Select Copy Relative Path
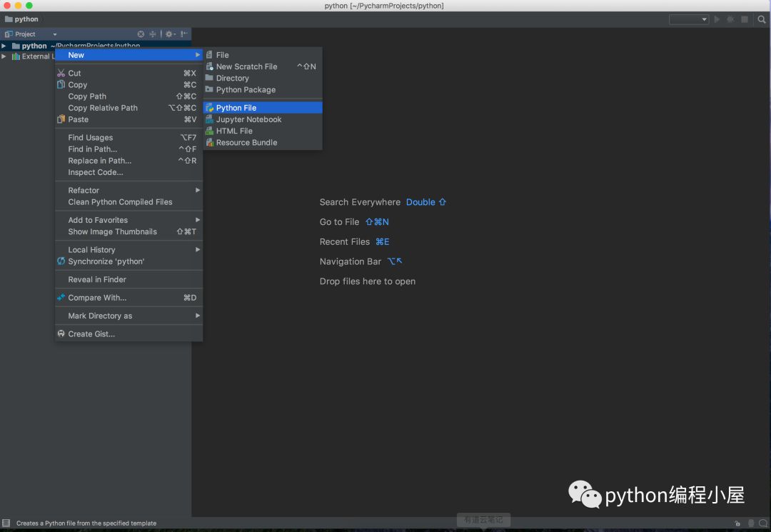The width and height of the screenshot is (771, 532). coord(128,108)
